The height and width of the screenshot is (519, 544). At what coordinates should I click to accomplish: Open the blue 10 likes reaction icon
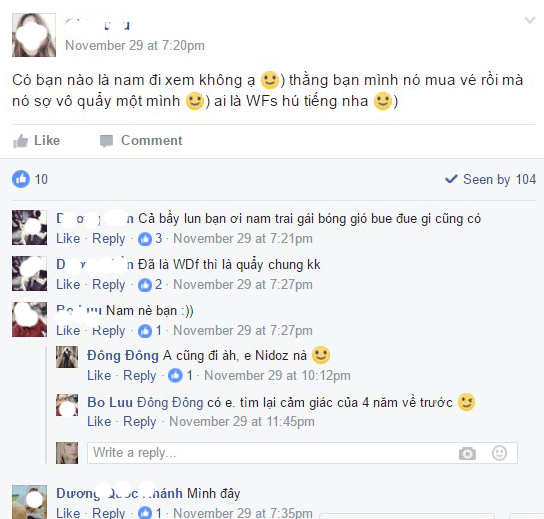point(21,179)
